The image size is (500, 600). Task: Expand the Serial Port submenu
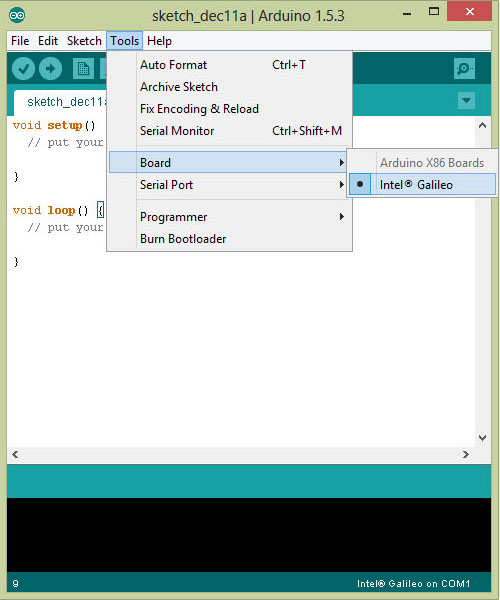(x=228, y=185)
